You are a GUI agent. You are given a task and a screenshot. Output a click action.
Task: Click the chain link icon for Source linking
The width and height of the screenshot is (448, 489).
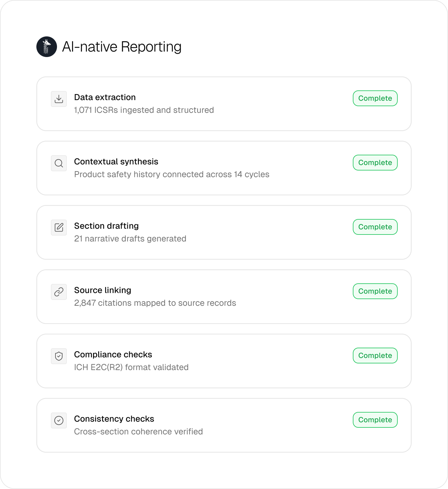pos(59,292)
